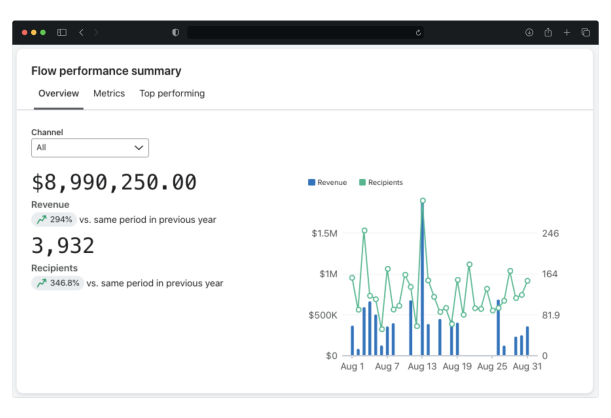Toggle the Revenue legend series
611x418 pixels.
pos(328,183)
